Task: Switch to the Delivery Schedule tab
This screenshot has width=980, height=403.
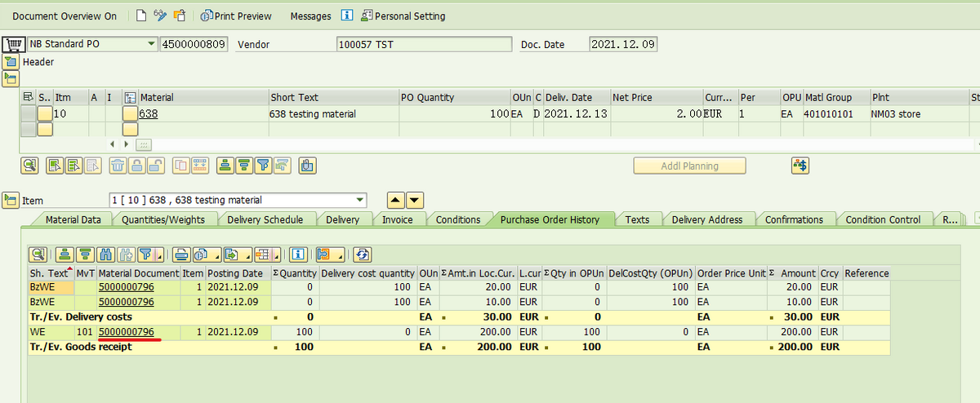Action: click(265, 219)
